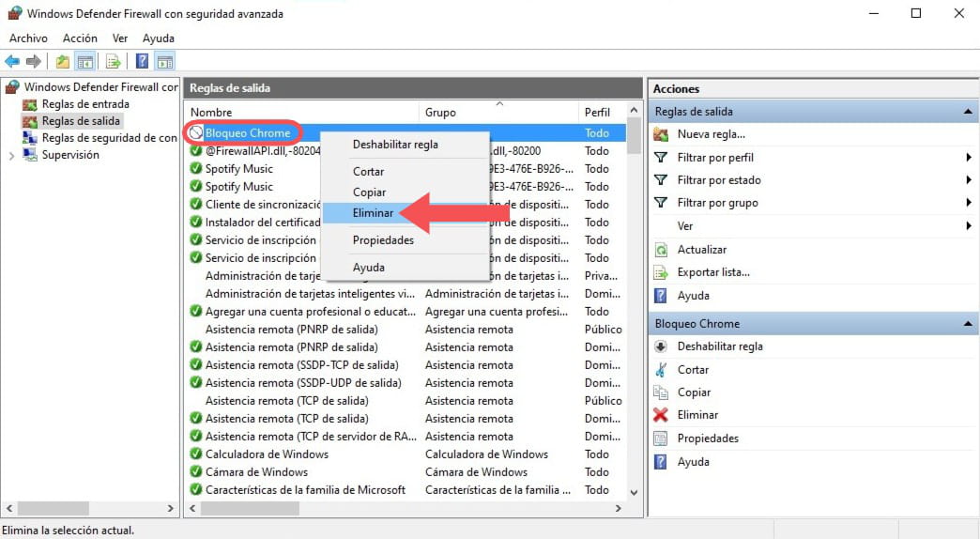Viewport: 980px width, 539px height.
Task: Click the Filtrar por estado funnel icon
Action: coord(661,180)
